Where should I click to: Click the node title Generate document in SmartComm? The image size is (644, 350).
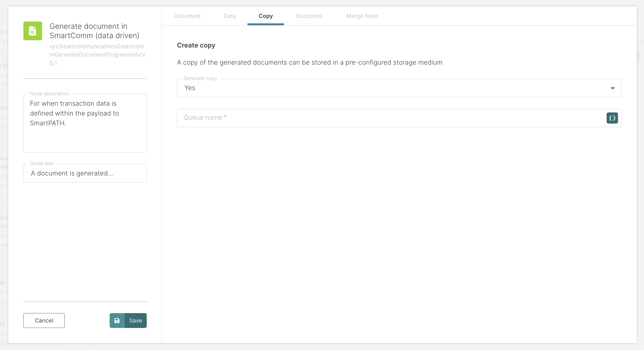[x=95, y=31]
